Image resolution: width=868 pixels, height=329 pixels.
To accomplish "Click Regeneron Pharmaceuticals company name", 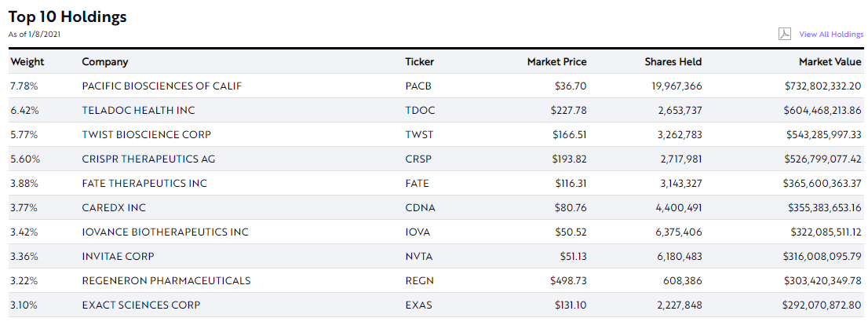I will pos(166,281).
